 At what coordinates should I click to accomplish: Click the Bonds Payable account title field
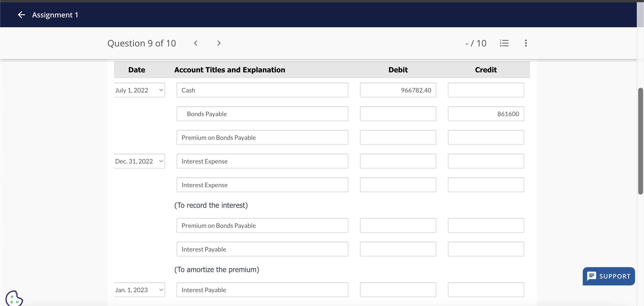(262, 114)
